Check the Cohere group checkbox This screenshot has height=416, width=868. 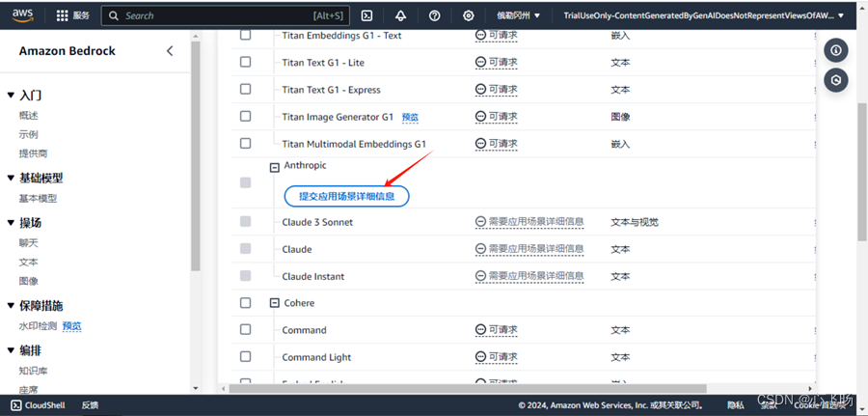pos(245,303)
